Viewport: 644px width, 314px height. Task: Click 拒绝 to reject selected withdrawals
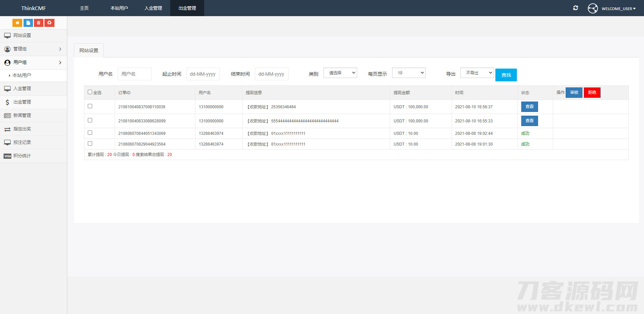tap(592, 92)
